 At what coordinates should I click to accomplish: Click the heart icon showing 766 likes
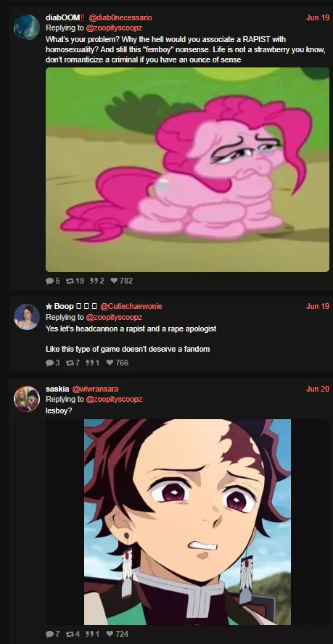coord(110,363)
